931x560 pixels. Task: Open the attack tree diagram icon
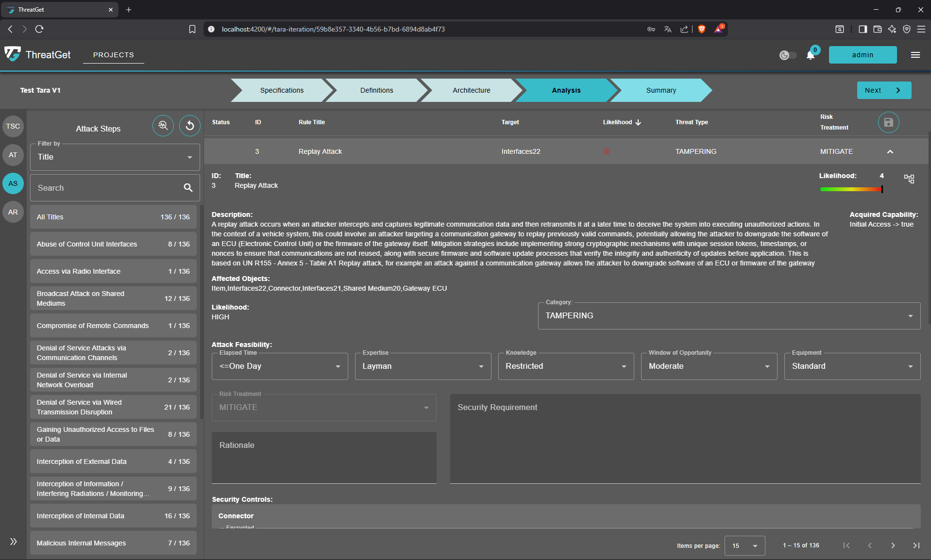909,179
